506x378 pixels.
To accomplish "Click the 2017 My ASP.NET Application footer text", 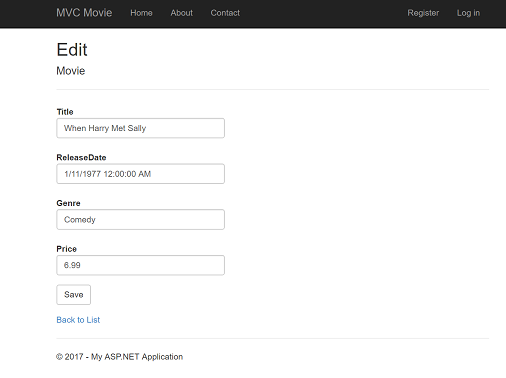I will pos(120,357).
